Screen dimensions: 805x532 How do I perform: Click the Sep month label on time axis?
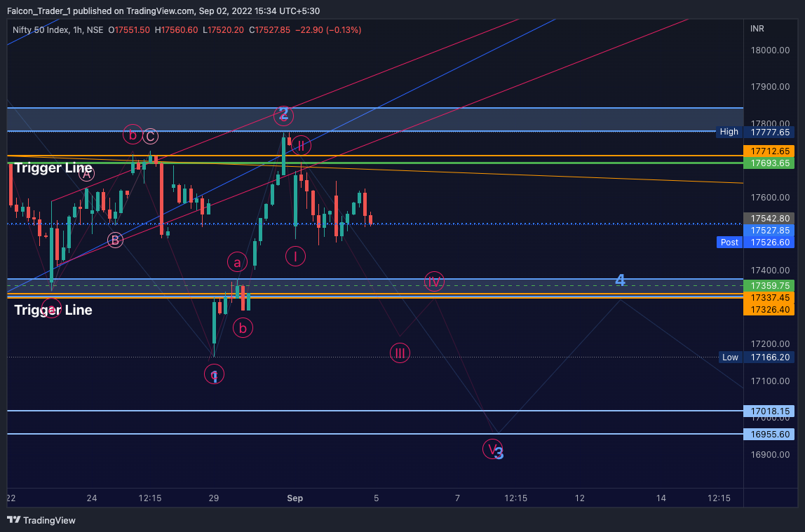pyautogui.click(x=295, y=498)
